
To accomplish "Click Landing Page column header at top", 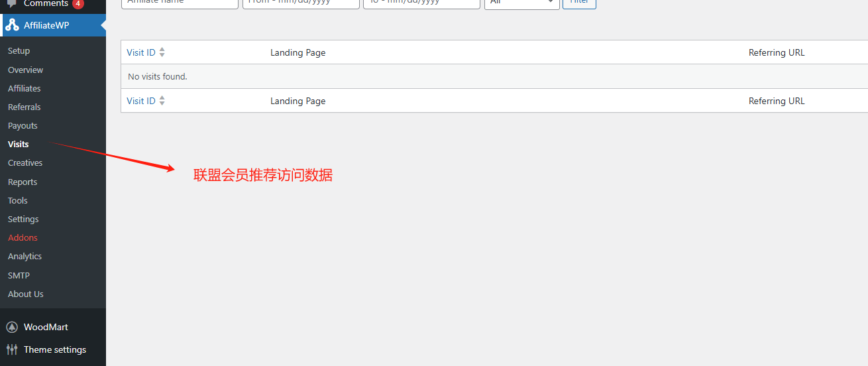I will tap(298, 52).
